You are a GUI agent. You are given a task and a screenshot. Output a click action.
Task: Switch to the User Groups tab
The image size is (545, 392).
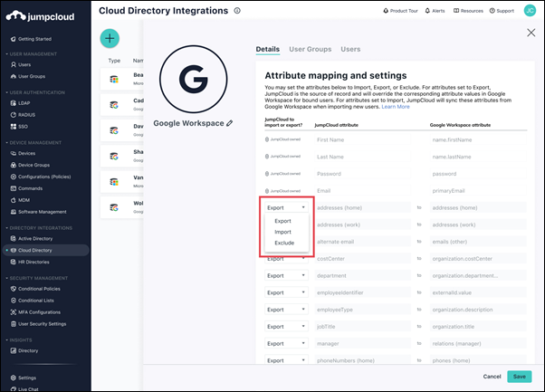tap(310, 49)
